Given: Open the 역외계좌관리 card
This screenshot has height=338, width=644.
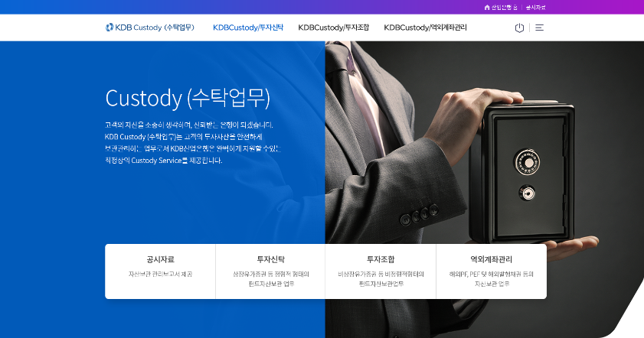Looking at the screenshot, I should click(x=491, y=271).
